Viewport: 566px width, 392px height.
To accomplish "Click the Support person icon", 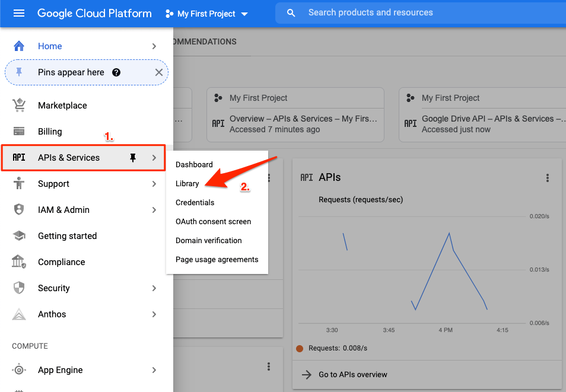I will (19, 183).
